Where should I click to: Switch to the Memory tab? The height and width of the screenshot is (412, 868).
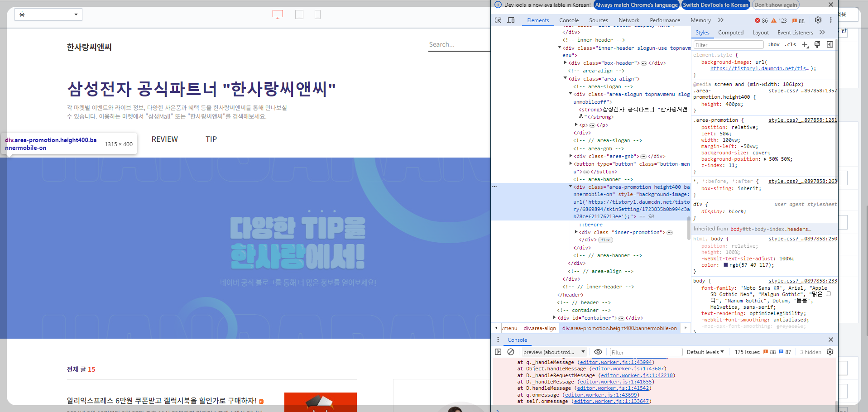click(x=700, y=20)
